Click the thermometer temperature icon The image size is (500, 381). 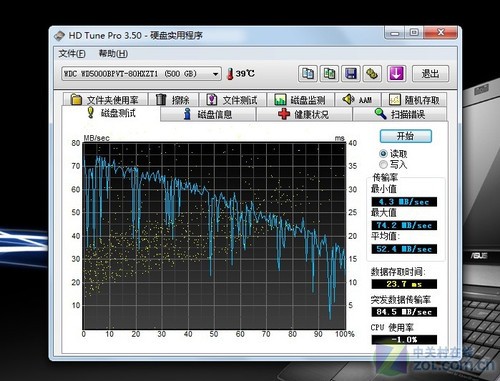click(230, 74)
